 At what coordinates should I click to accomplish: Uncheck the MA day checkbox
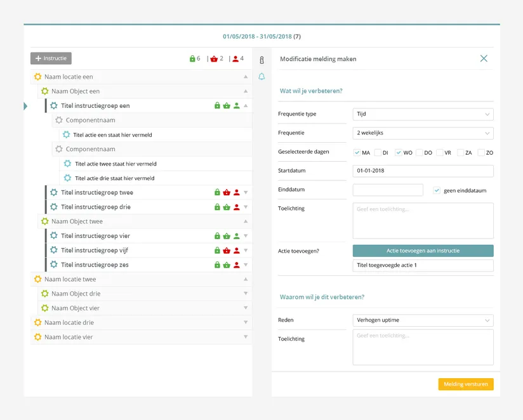pyautogui.click(x=357, y=153)
